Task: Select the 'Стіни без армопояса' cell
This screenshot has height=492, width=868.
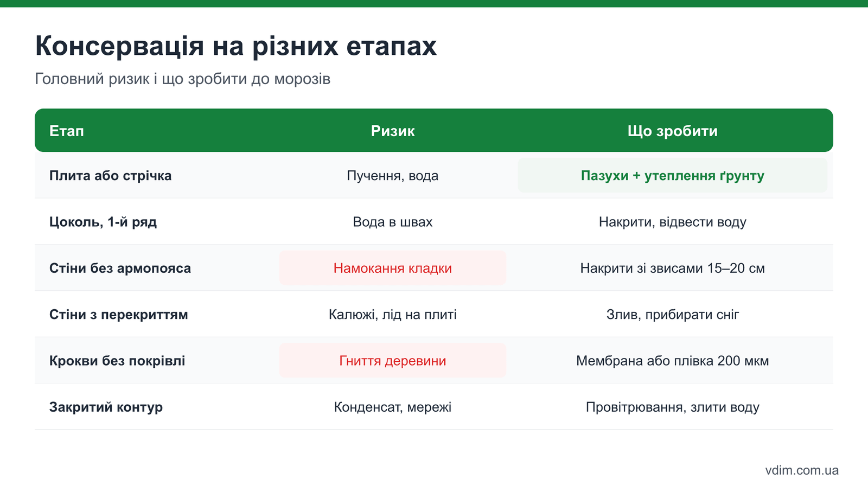Action: [120, 268]
